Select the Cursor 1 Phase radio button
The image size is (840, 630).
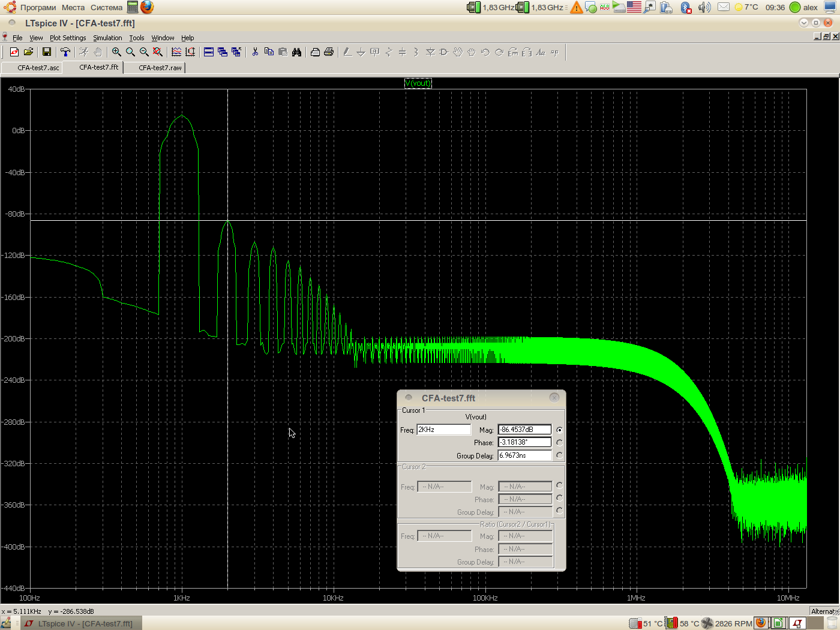pyautogui.click(x=559, y=442)
